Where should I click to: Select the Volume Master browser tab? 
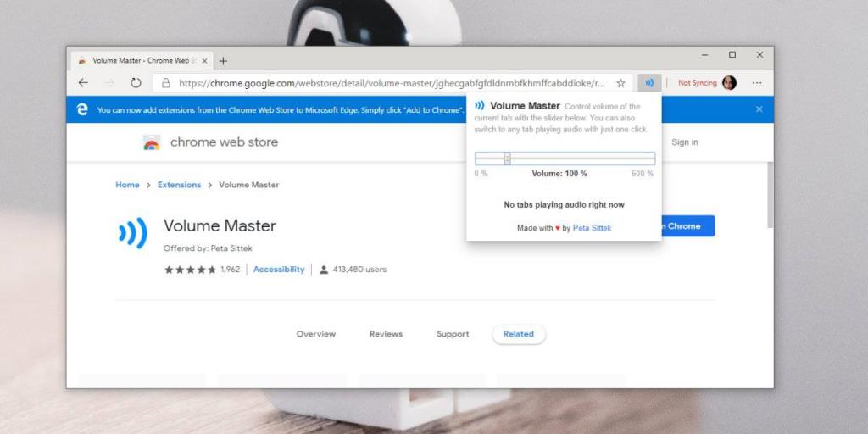point(142,61)
